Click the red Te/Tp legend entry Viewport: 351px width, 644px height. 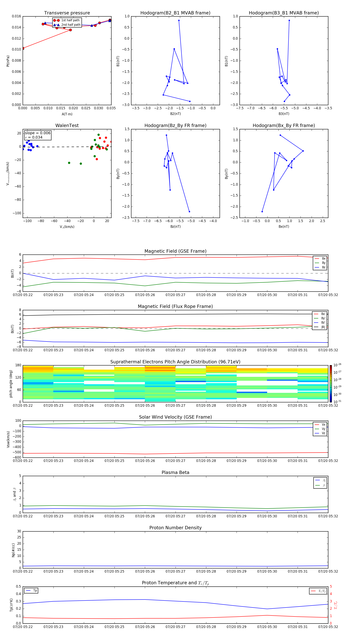[318, 591]
